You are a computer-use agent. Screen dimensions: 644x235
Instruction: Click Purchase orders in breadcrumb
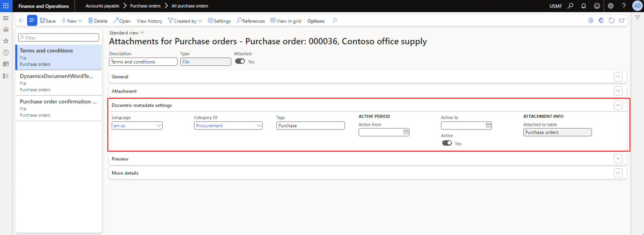145,6
